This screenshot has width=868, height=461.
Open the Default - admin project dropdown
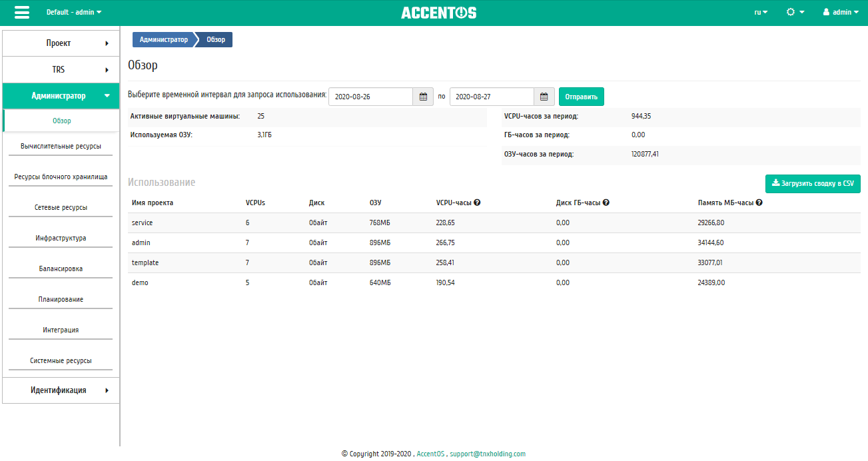pyautogui.click(x=74, y=12)
